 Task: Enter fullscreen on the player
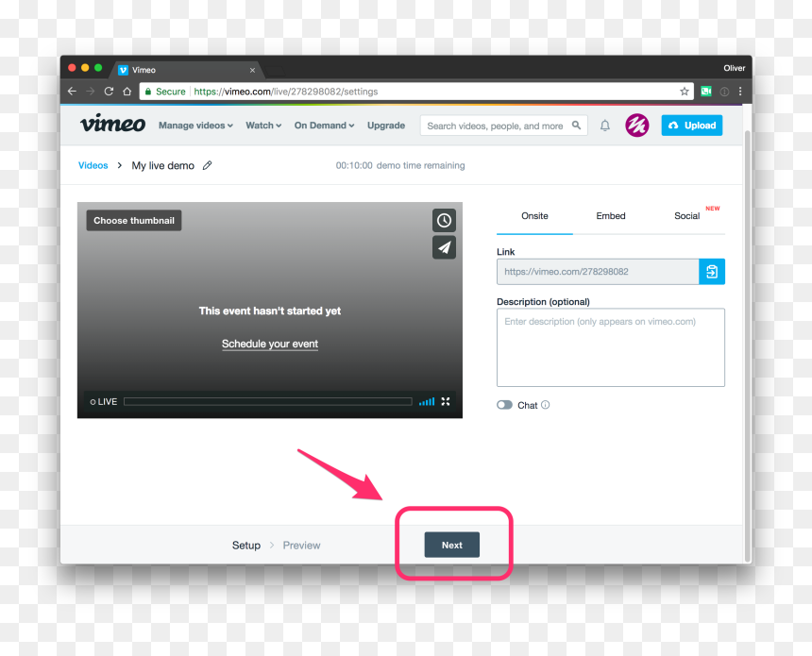(x=446, y=401)
